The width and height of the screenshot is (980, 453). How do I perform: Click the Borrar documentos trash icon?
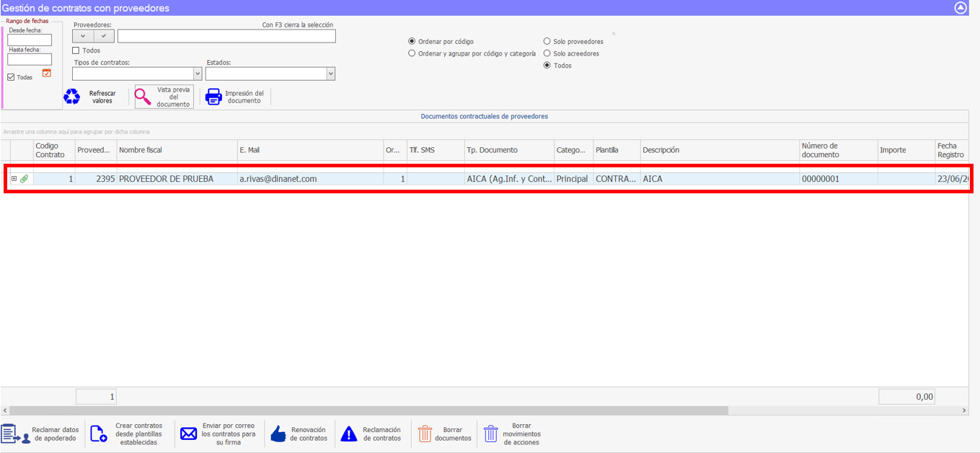click(425, 434)
